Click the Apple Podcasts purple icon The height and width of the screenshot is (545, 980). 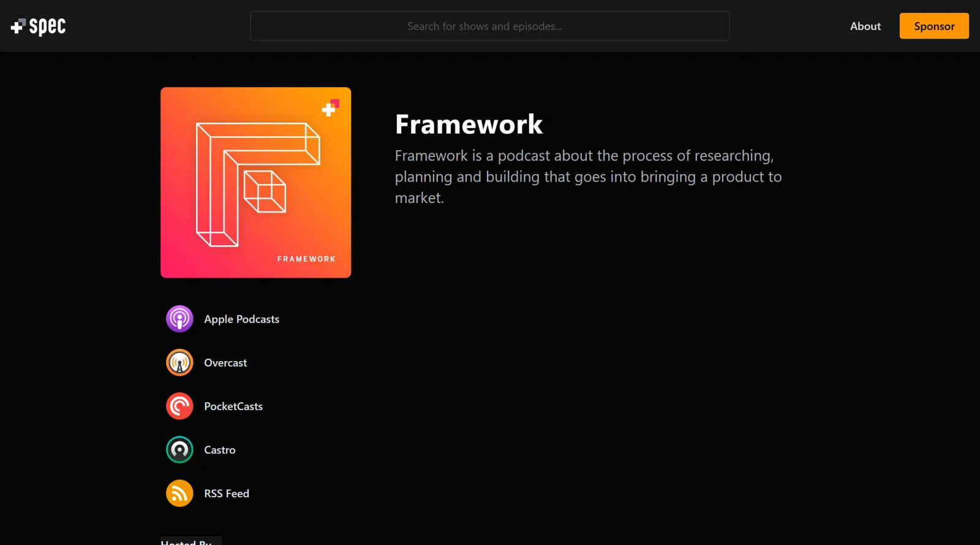click(x=179, y=319)
